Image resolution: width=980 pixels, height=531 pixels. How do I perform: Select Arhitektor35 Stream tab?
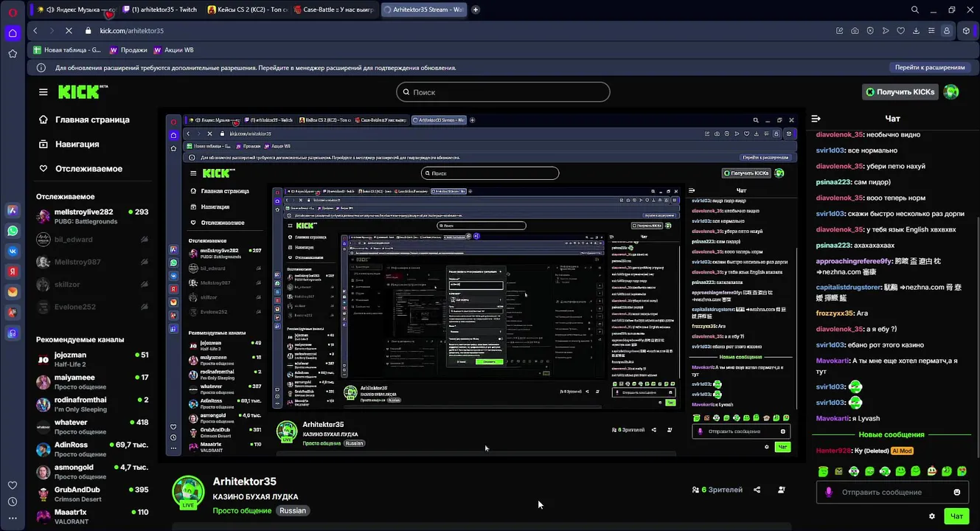pyautogui.click(x=424, y=10)
